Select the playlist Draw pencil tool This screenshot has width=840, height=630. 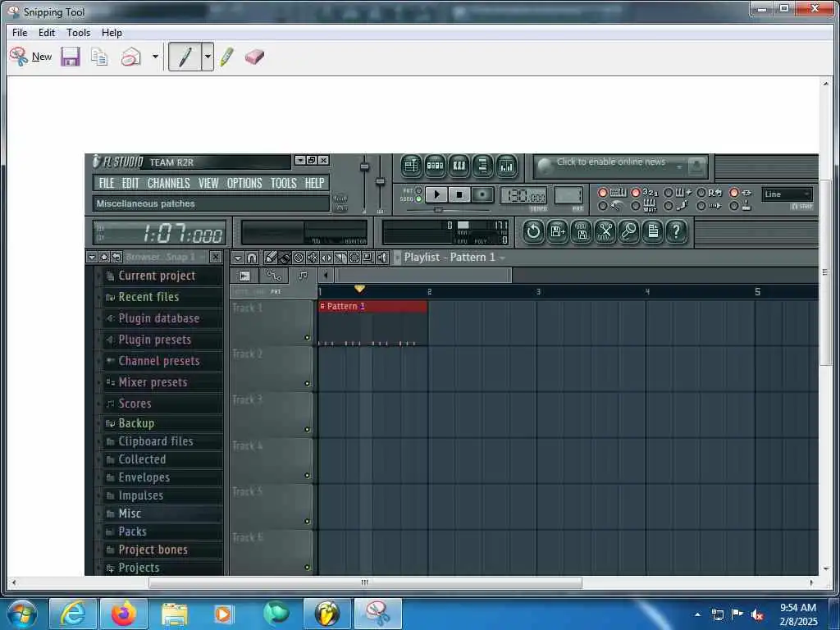click(271, 258)
